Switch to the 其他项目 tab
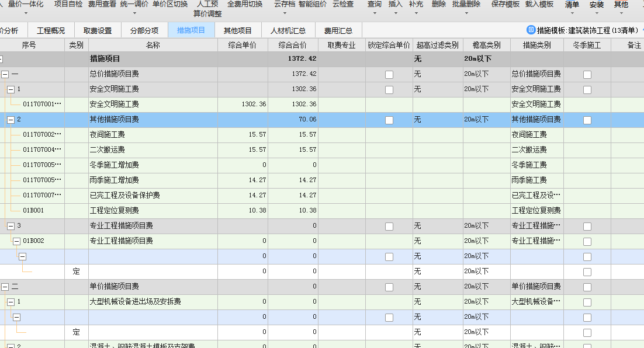This screenshot has width=644, height=348. pyautogui.click(x=238, y=30)
